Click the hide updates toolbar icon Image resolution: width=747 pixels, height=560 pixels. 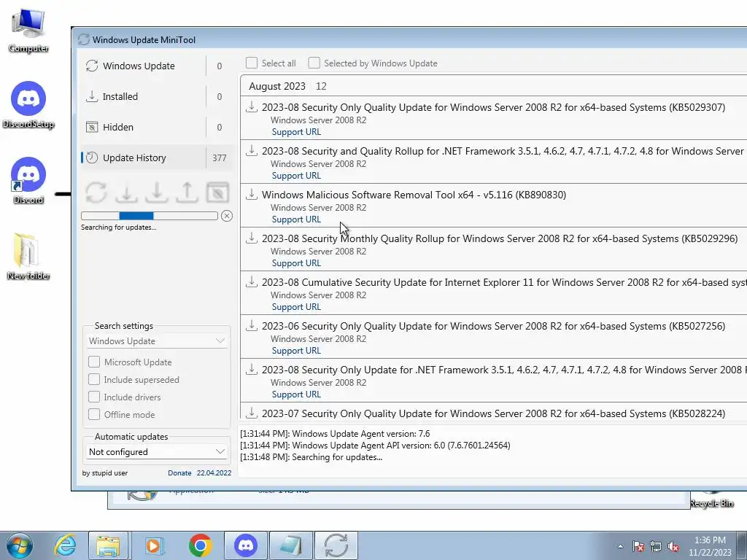(x=217, y=192)
